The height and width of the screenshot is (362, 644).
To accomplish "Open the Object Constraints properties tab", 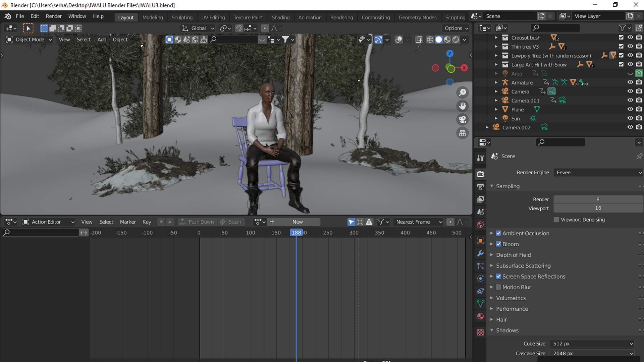I will 480,291.
